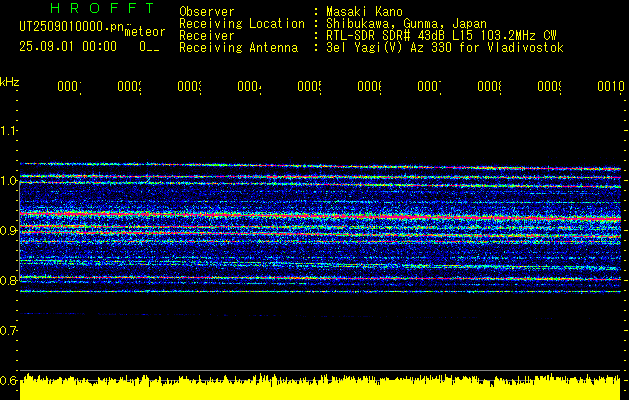This screenshot has width=629, height=400.
Task: Click the 0010 time marker
Action: tap(611, 87)
